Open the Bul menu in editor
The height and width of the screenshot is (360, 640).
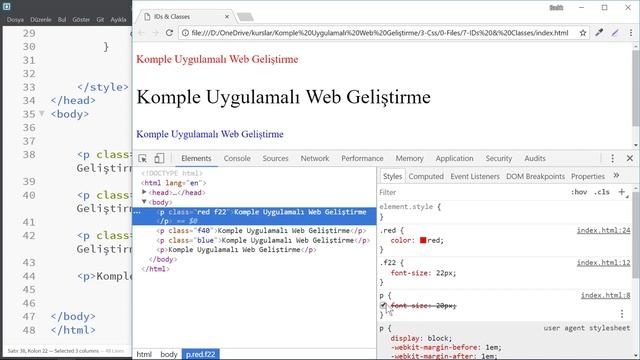pyautogui.click(x=62, y=19)
